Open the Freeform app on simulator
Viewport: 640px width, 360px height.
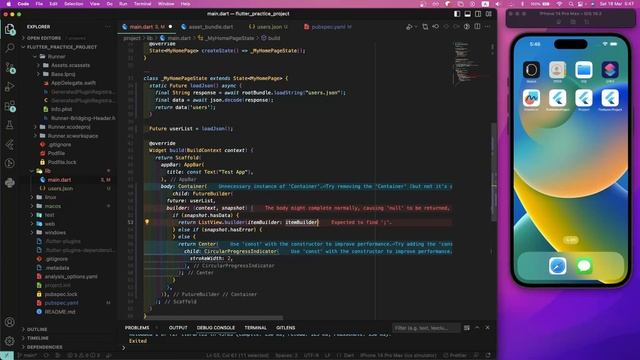[x=531, y=98]
